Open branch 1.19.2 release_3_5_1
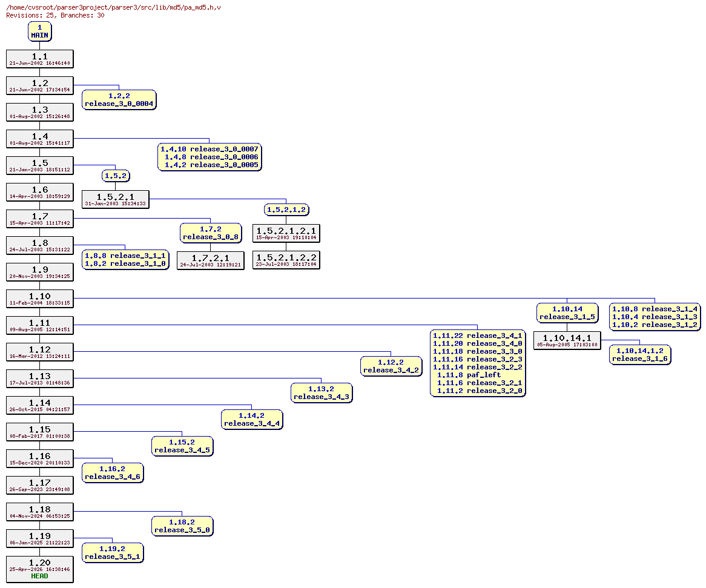706x588 pixels. pyautogui.click(x=113, y=552)
